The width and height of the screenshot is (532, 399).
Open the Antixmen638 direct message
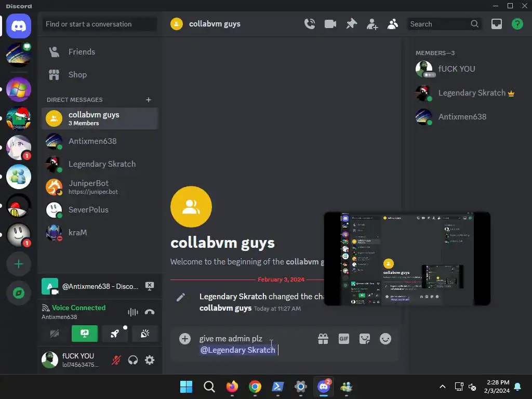(x=100, y=141)
